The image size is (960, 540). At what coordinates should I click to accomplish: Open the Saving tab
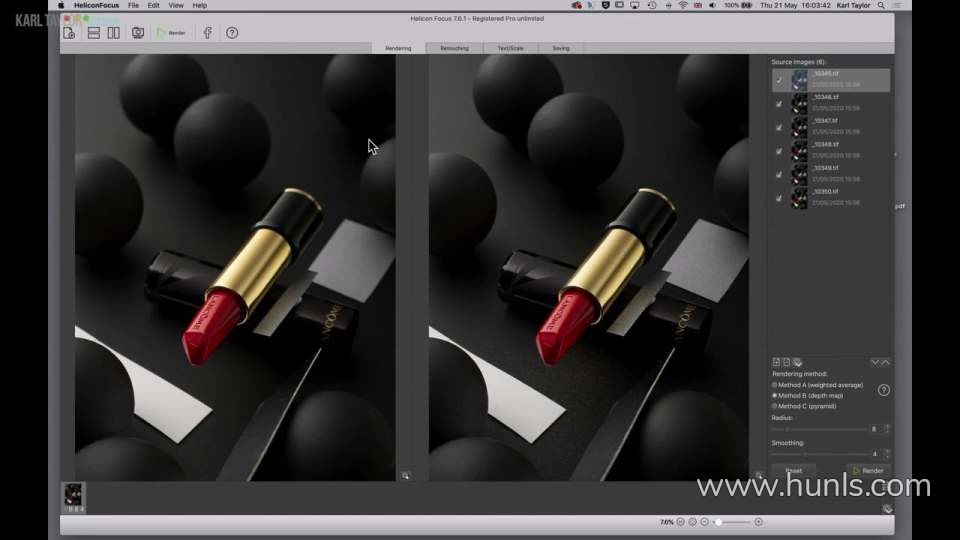(561, 48)
